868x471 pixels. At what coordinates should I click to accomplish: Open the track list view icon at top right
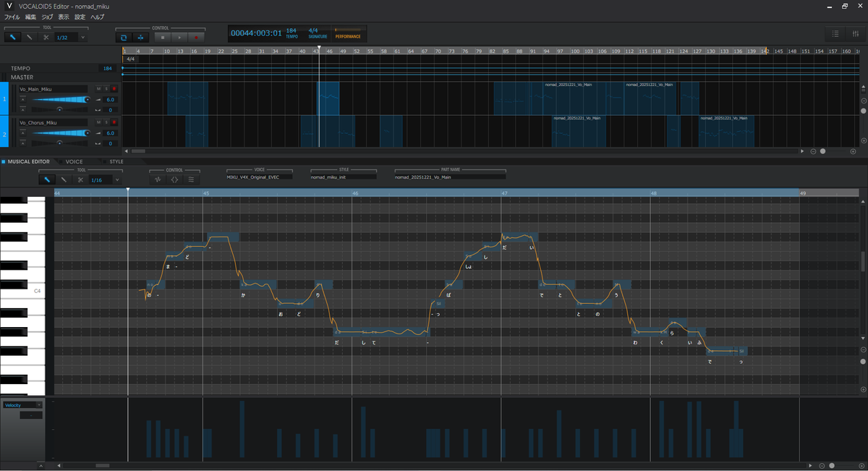835,34
